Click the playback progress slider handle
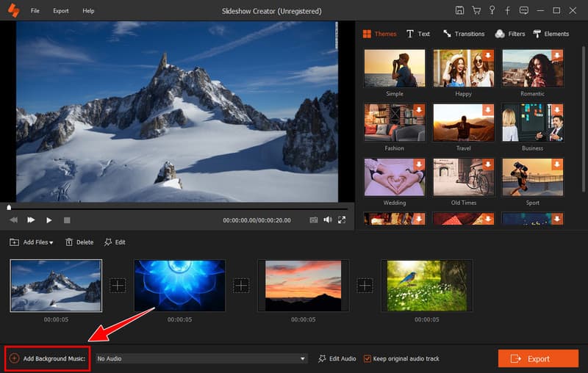Image resolution: width=588 pixels, height=373 pixels. (x=9, y=207)
